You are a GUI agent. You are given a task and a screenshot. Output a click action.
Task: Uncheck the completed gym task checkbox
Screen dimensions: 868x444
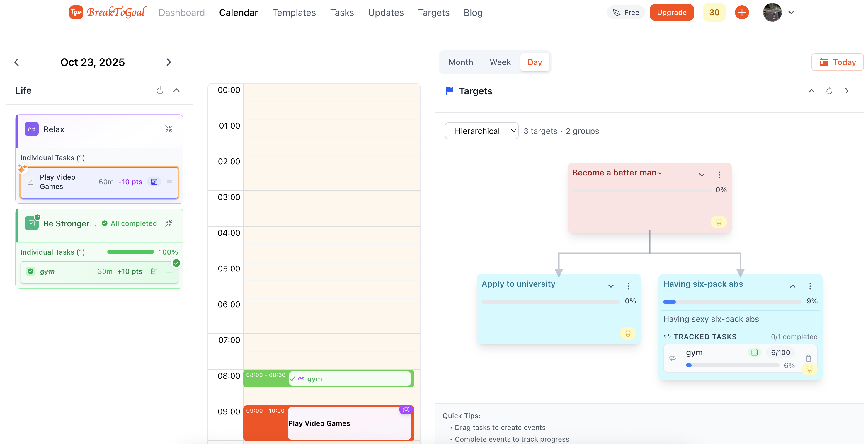point(30,271)
